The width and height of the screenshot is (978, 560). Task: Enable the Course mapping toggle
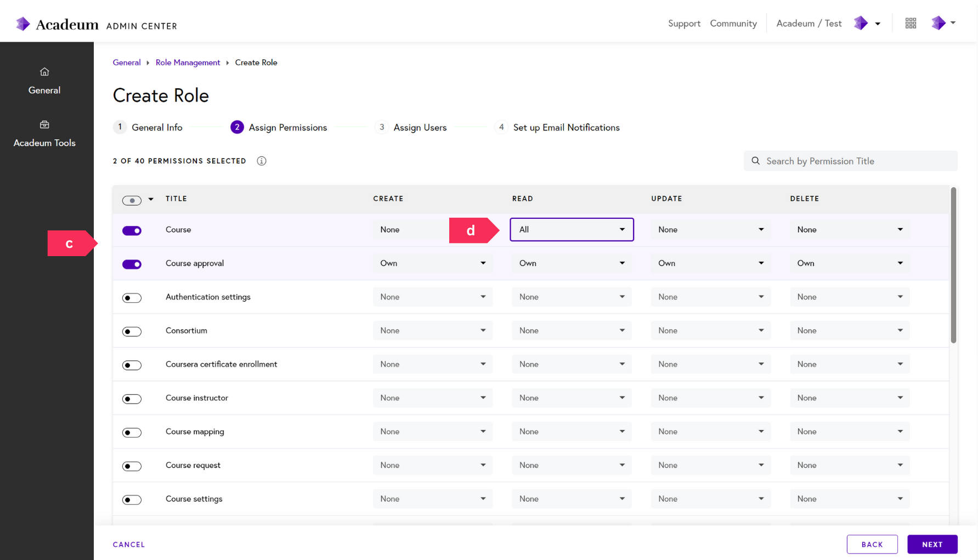click(132, 433)
